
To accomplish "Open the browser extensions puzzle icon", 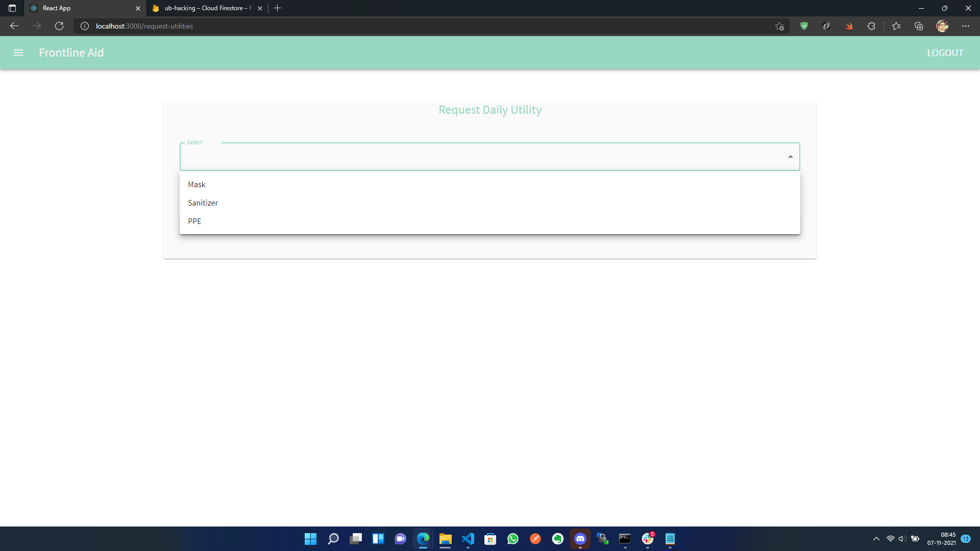I will pyautogui.click(x=871, y=26).
